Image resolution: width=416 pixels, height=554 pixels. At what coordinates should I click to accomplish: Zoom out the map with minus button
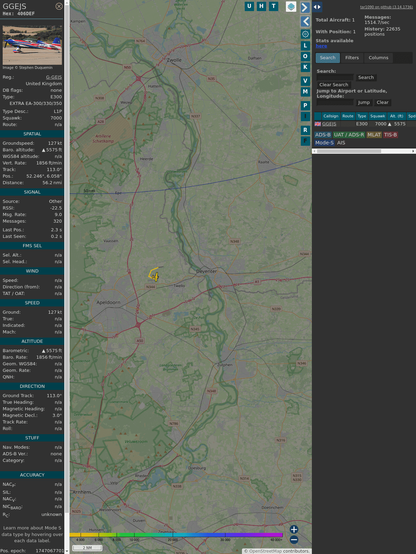coord(294,540)
